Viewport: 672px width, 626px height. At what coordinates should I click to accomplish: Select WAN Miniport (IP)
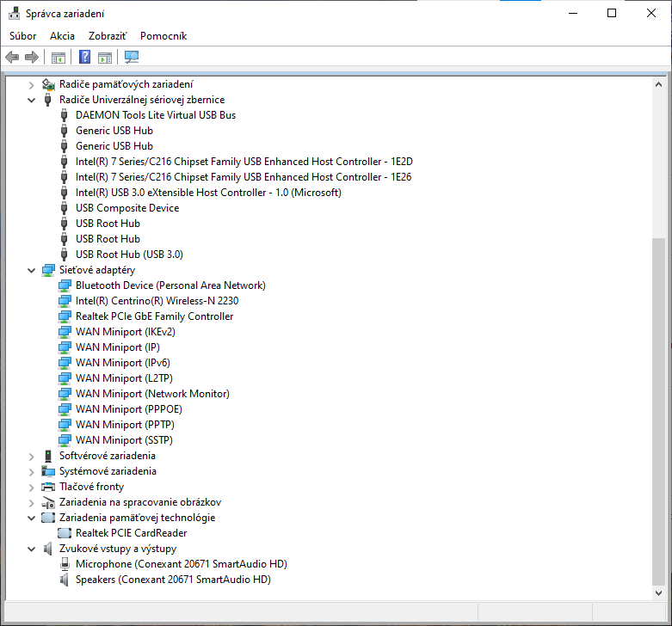pyautogui.click(x=117, y=347)
